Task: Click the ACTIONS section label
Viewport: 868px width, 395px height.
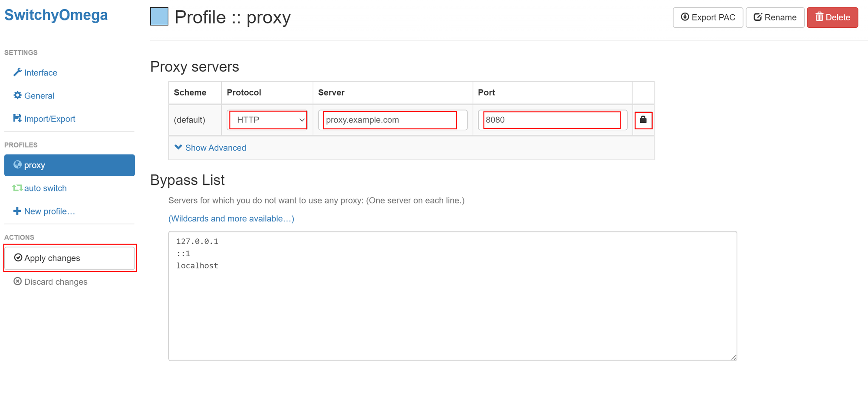Action: (19, 237)
